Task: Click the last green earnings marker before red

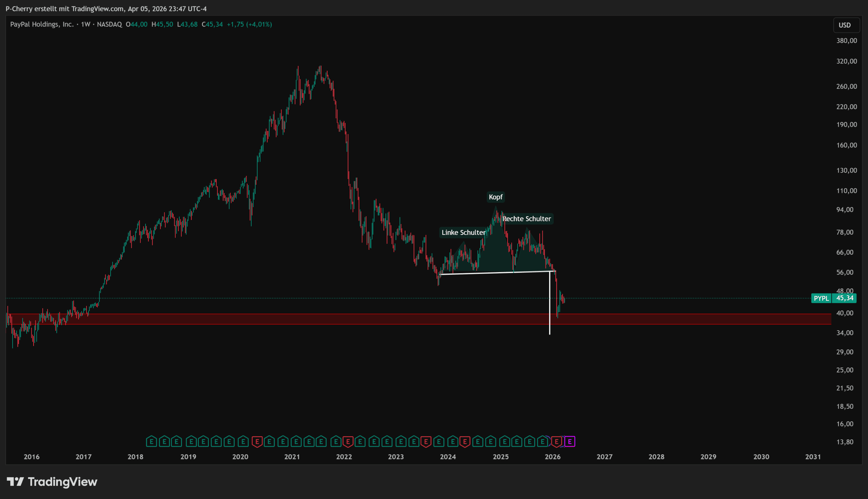Action: point(543,441)
